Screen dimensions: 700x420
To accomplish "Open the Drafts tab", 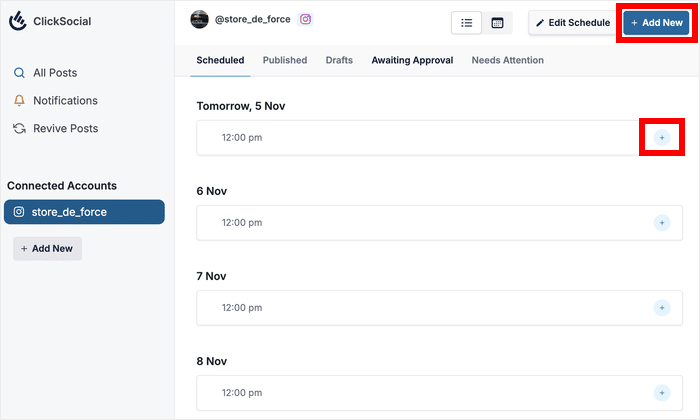I will point(339,60).
